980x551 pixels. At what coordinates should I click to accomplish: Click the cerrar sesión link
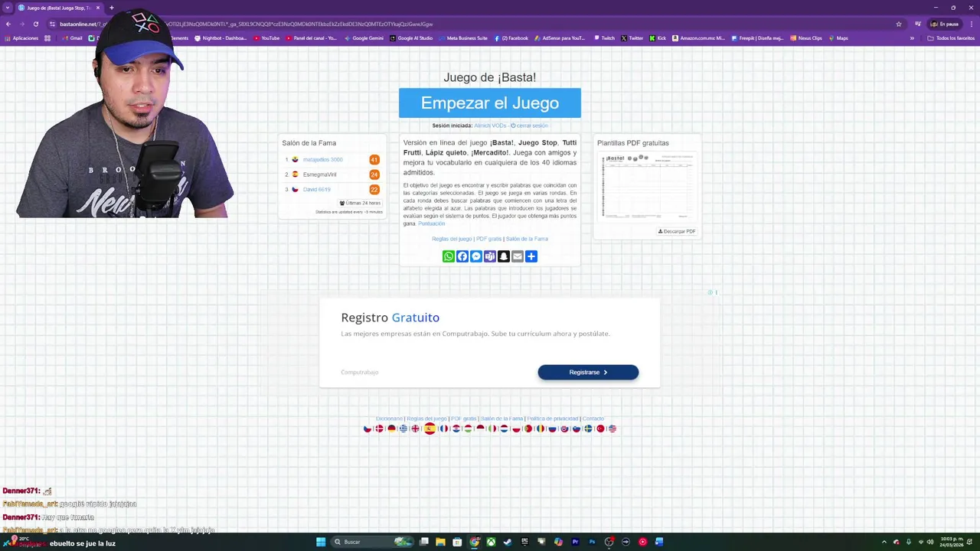(x=529, y=126)
